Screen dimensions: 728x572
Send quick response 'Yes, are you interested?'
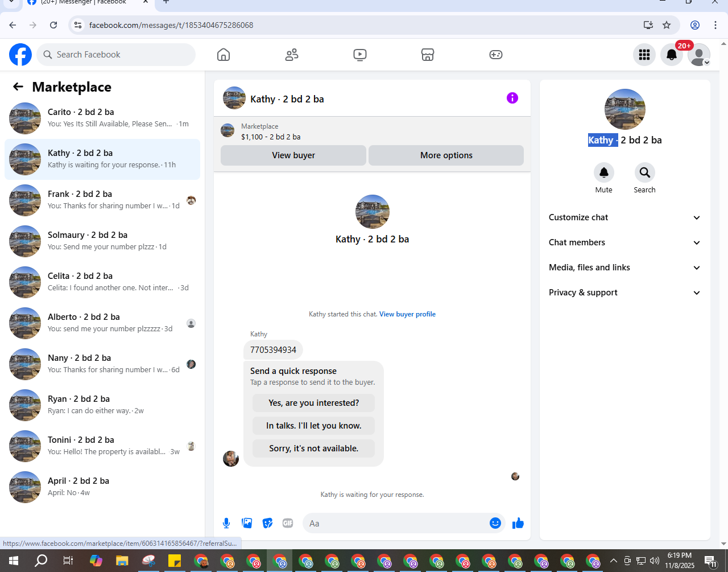click(314, 403)
